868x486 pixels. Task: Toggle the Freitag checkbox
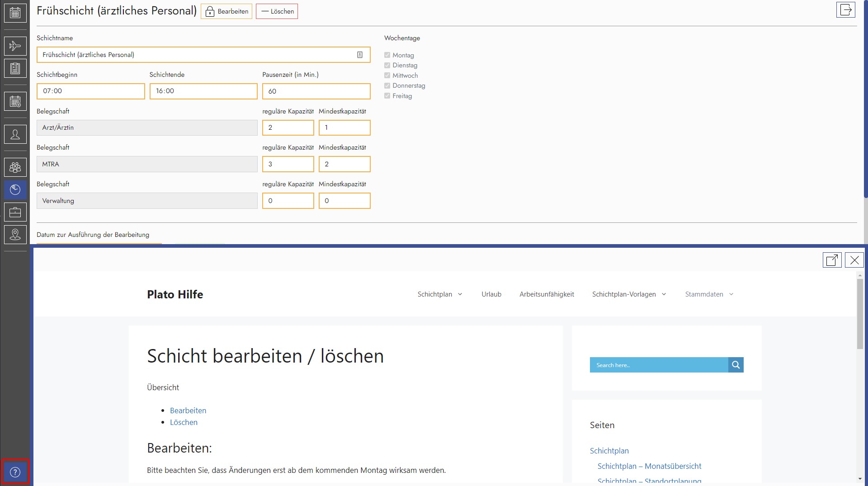387,96
